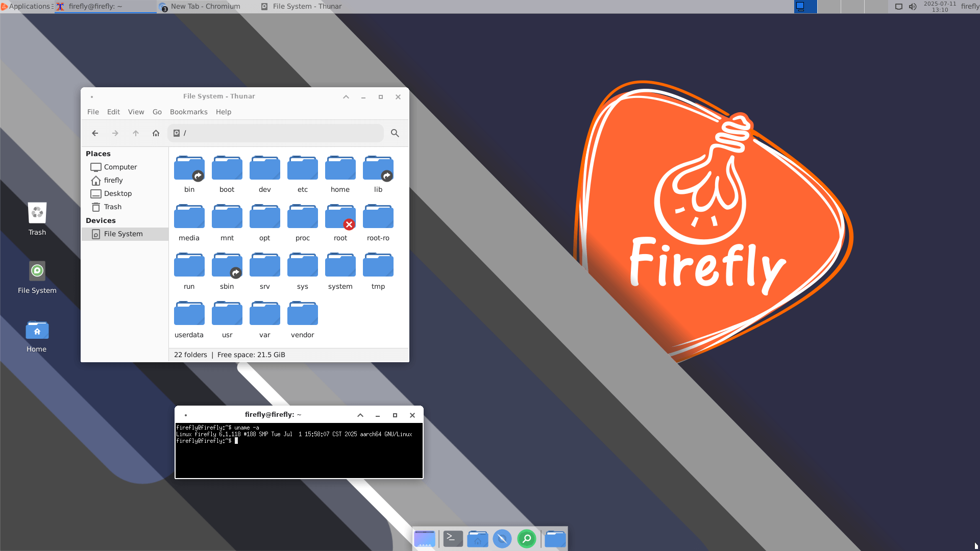This screenshot has height=551, width=980.
Task: Select the var folder
Action: click(265, 319)
